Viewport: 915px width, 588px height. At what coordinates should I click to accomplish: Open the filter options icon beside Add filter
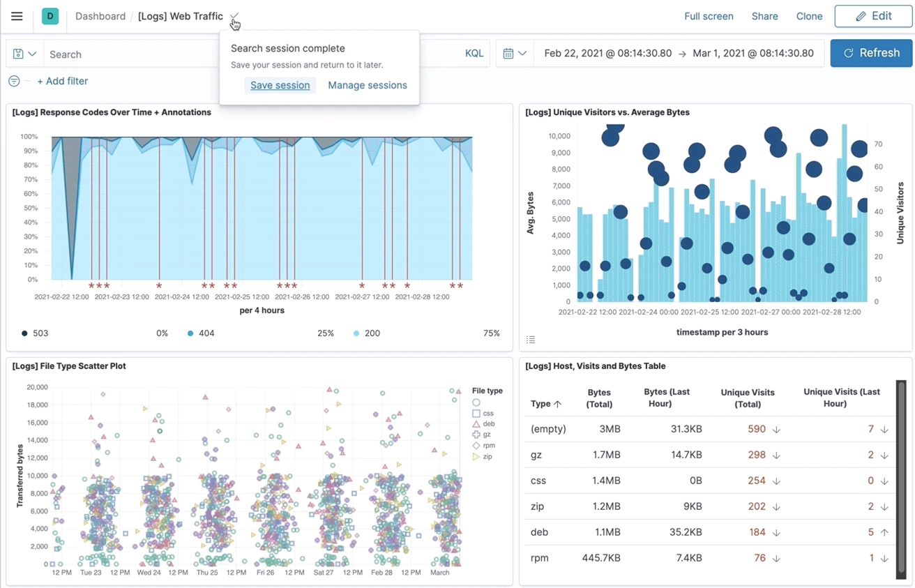[x=14, y=81]
